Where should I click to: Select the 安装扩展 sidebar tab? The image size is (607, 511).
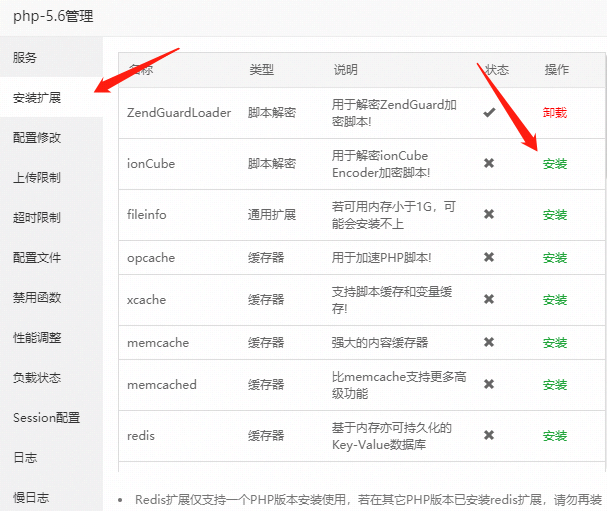coord(51,97)
